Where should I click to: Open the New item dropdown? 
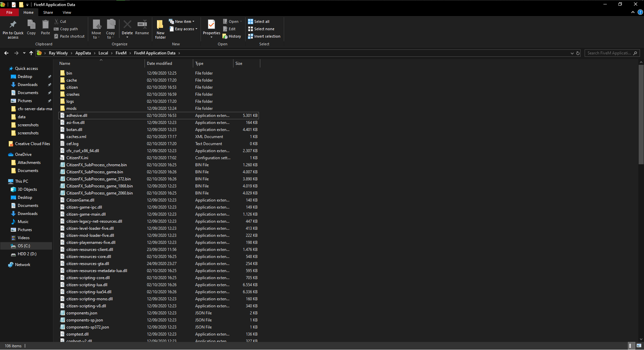[x=181, y=21]
